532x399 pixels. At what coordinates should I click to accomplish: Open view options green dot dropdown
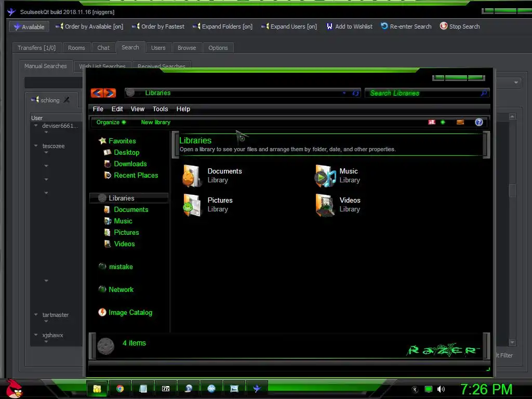[443, 122]
